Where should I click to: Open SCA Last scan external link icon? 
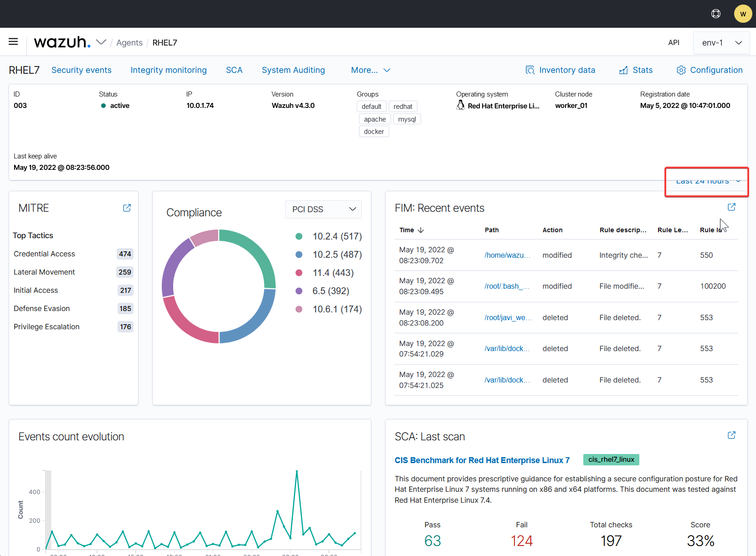tap(731, 435)
